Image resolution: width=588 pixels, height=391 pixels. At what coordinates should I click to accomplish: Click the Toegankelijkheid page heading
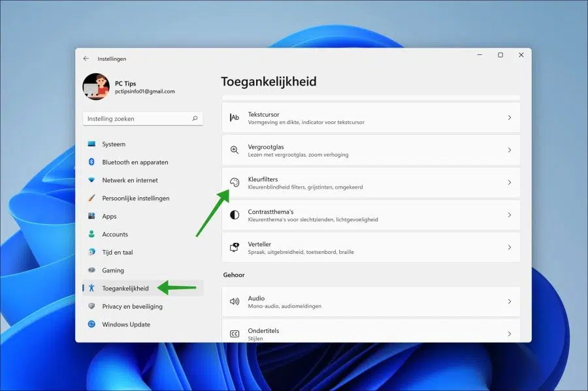pyautogui.click(x=269, y=82)
